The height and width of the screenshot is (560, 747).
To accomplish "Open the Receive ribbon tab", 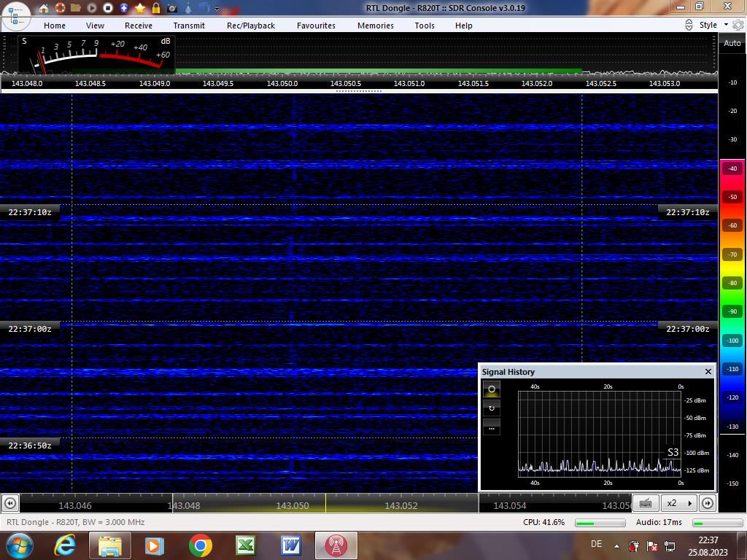I will pos(139,26).
